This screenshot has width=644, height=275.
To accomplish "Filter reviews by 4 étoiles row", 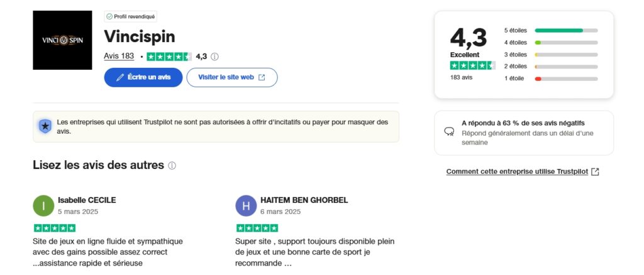I will pyautogui.click(x=551, y=42).
